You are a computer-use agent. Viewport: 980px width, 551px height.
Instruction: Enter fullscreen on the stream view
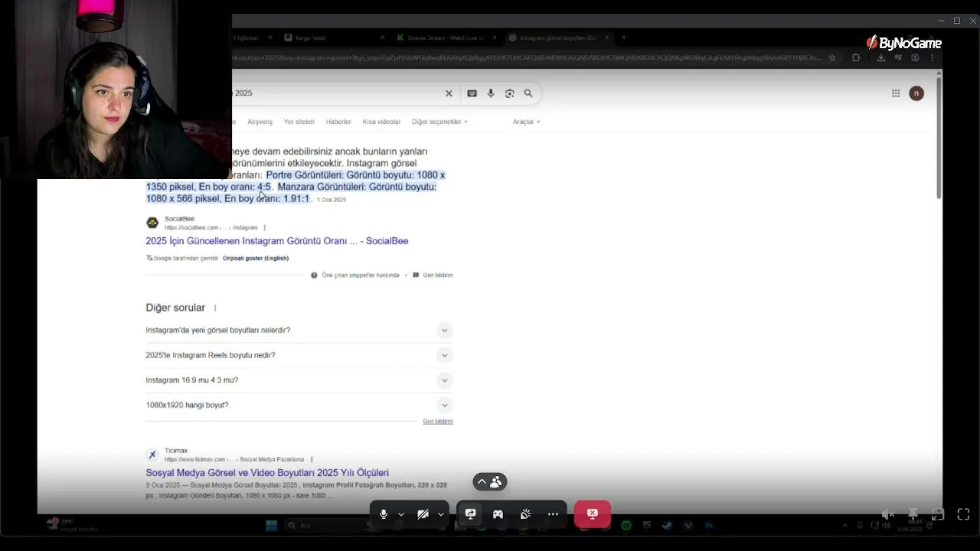[x=963, y=514]
